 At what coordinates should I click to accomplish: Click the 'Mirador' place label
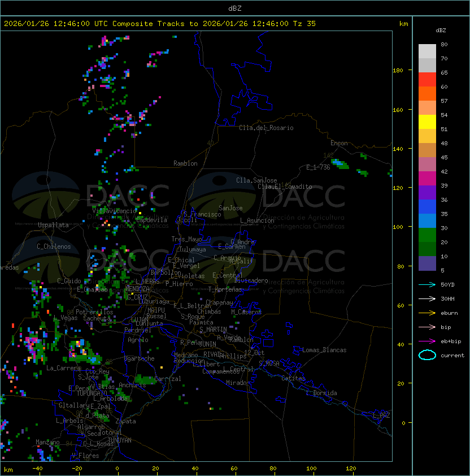238,383
